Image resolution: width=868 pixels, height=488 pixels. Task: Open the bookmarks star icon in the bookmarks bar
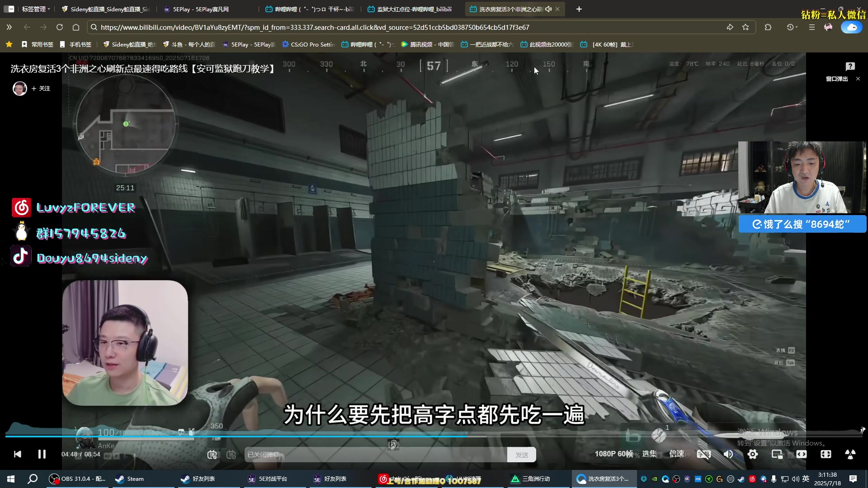point(9,44)
